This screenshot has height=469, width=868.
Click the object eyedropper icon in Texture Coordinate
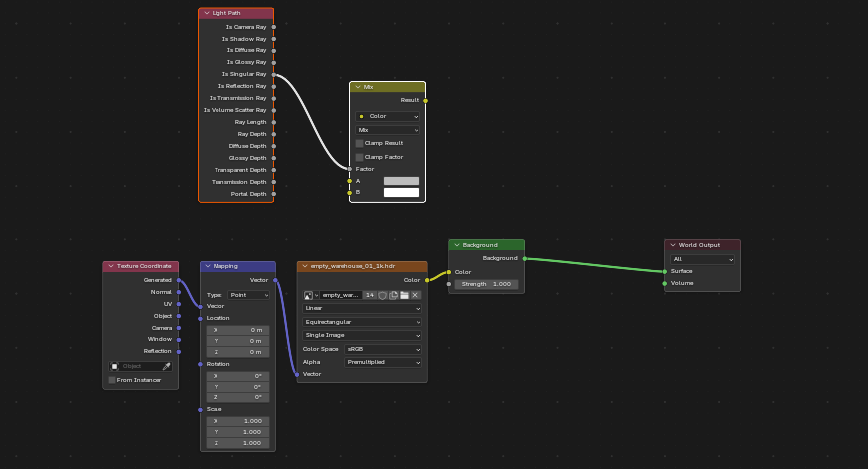[x=167, y=366]
